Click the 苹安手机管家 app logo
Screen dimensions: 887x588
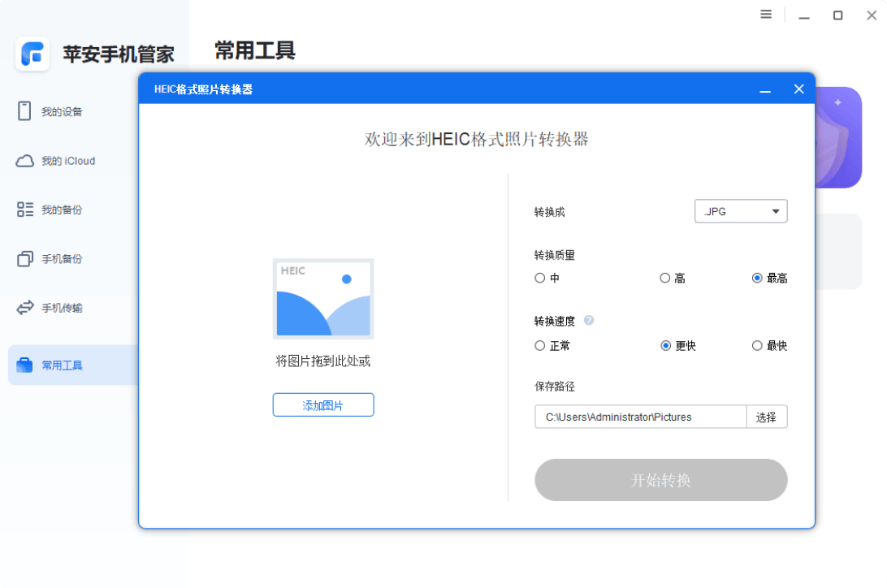tap(32, 54)
